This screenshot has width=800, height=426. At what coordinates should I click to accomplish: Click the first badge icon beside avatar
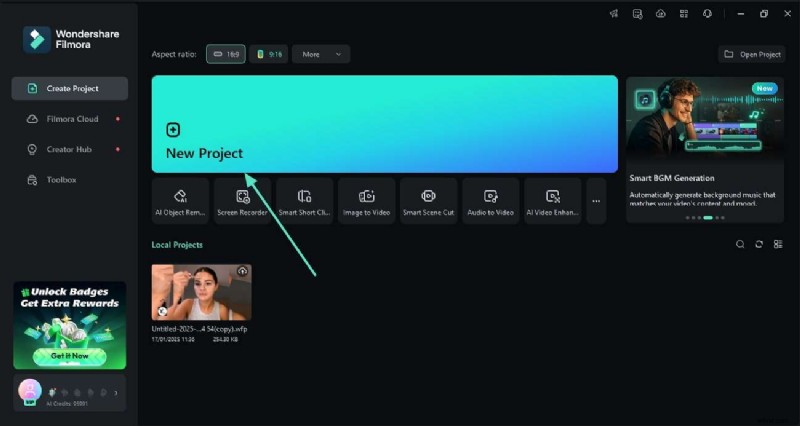(x=52, y=393)
